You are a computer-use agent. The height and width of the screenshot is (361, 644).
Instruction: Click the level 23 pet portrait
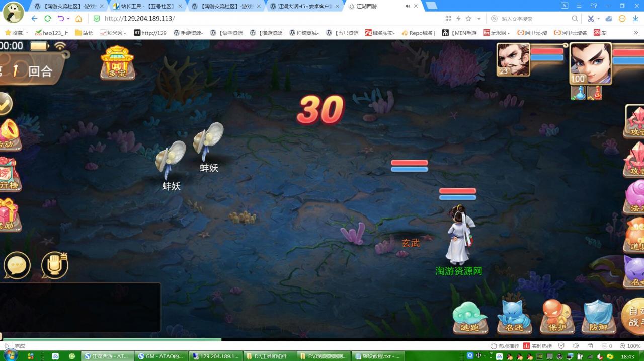point(513,59)
